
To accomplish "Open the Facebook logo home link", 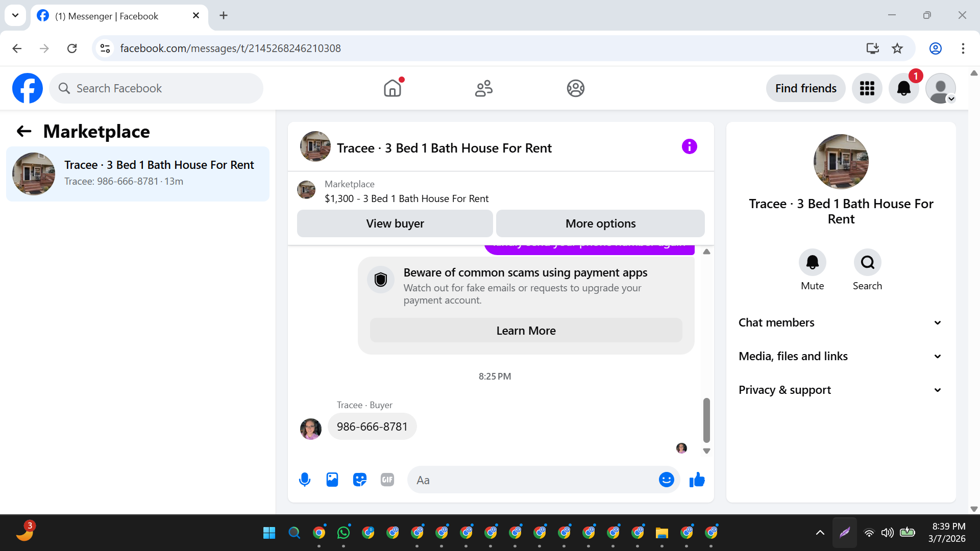I will (28, 88).
